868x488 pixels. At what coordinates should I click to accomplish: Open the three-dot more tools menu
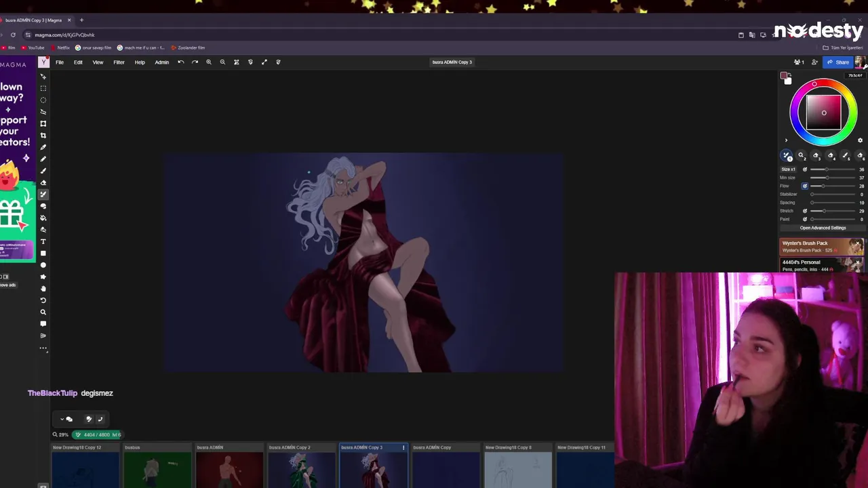coord(43,348)
